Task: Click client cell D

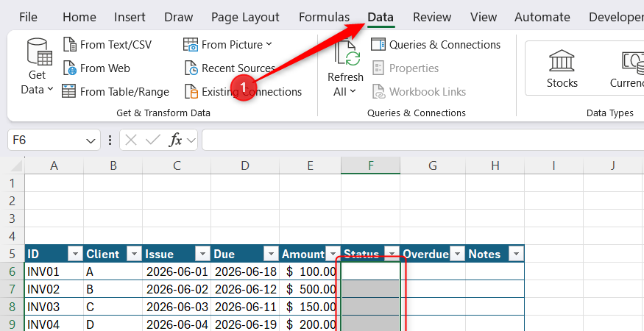Action: coord(113,324)
